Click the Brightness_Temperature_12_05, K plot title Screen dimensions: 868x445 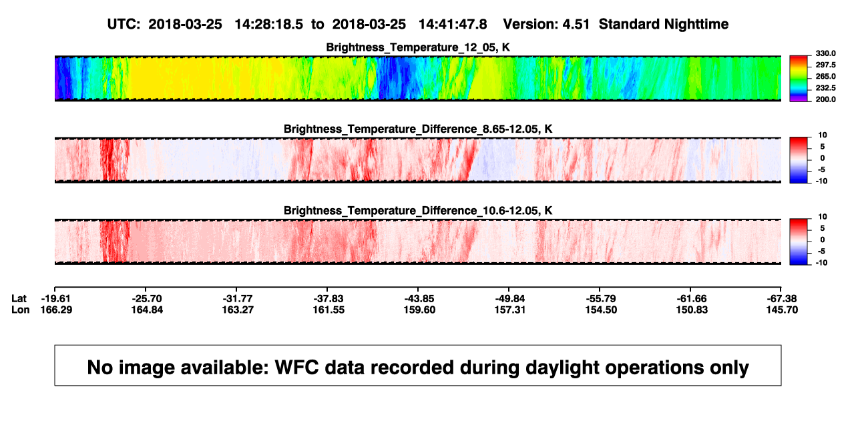(x=418, y=47)
